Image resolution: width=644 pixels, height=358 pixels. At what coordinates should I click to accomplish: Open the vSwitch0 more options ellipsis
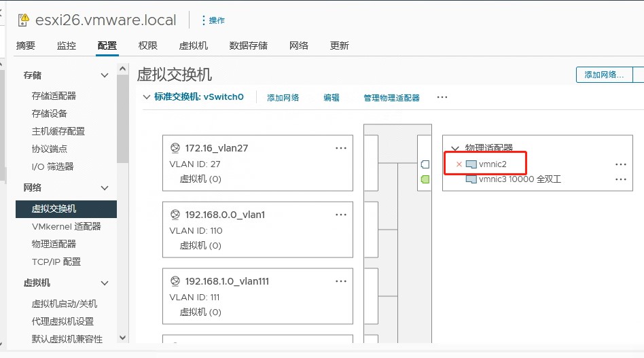coord(442,97)
